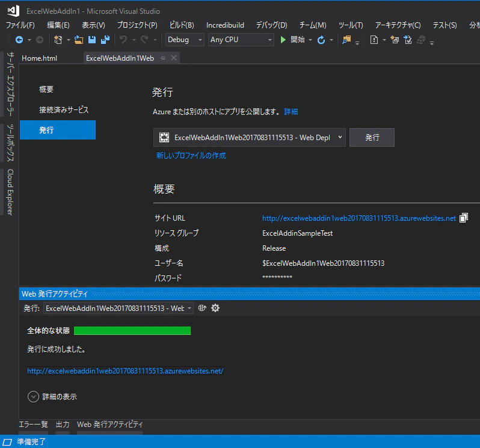Open the 編集(E) menu
The image size is (480, 448).
click(x=58, y=25)
